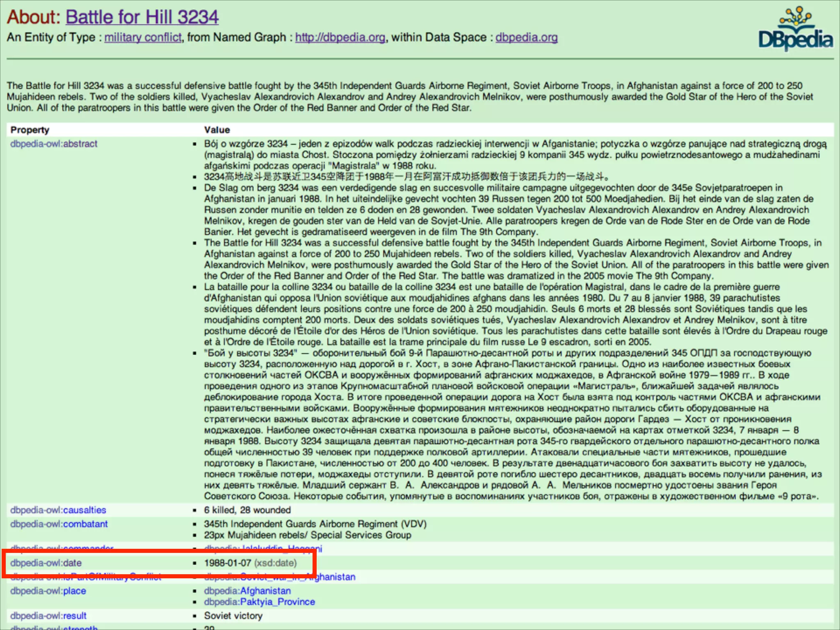The image size is (840, 630).
Task: Select the dbpedia-owl:date property link
Action: [46, 563]
